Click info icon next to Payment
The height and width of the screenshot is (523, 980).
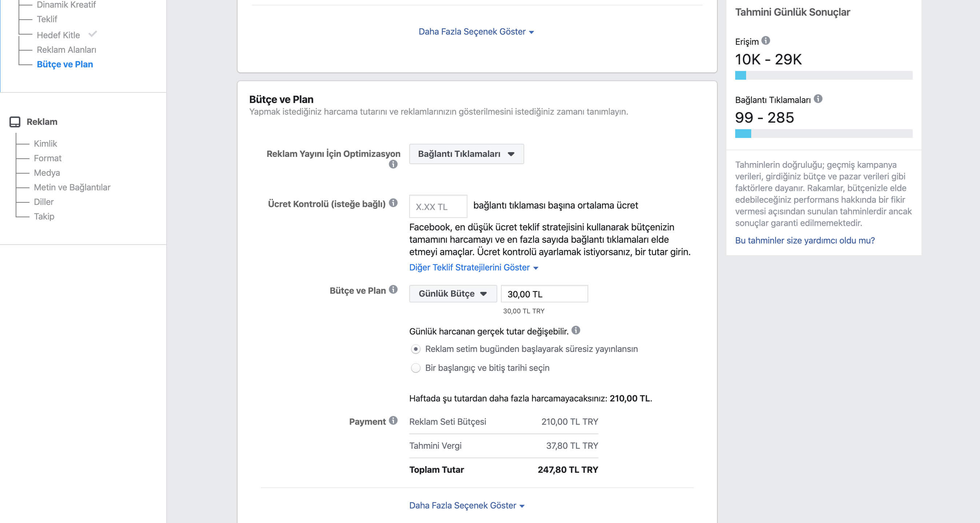point(393,421)
